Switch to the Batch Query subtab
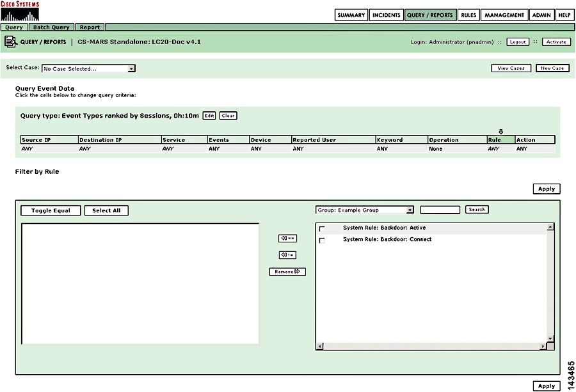 (x=51, y=27)
